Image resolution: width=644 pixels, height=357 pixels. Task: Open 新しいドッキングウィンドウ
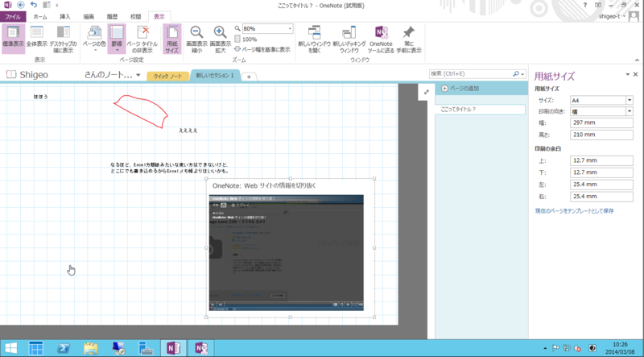tap(349, 39)
